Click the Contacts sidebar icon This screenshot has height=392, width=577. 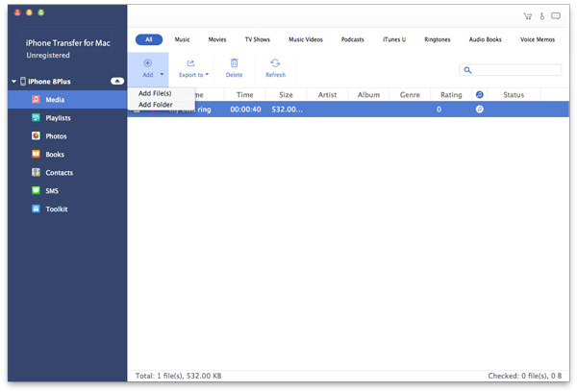(36, 172)
